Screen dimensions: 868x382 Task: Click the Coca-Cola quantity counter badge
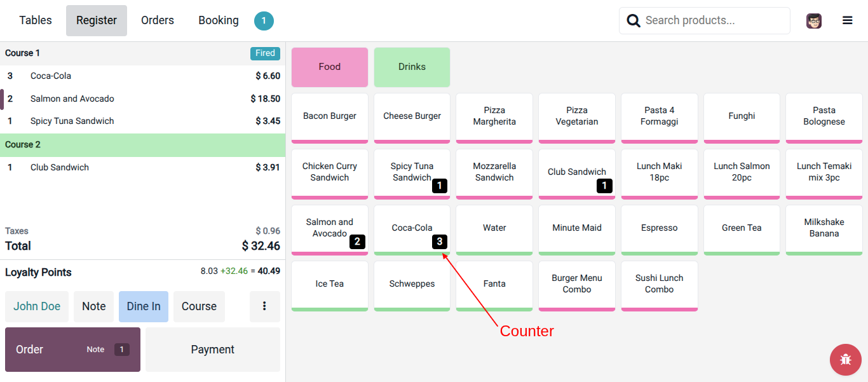click(x=440, y=242)
